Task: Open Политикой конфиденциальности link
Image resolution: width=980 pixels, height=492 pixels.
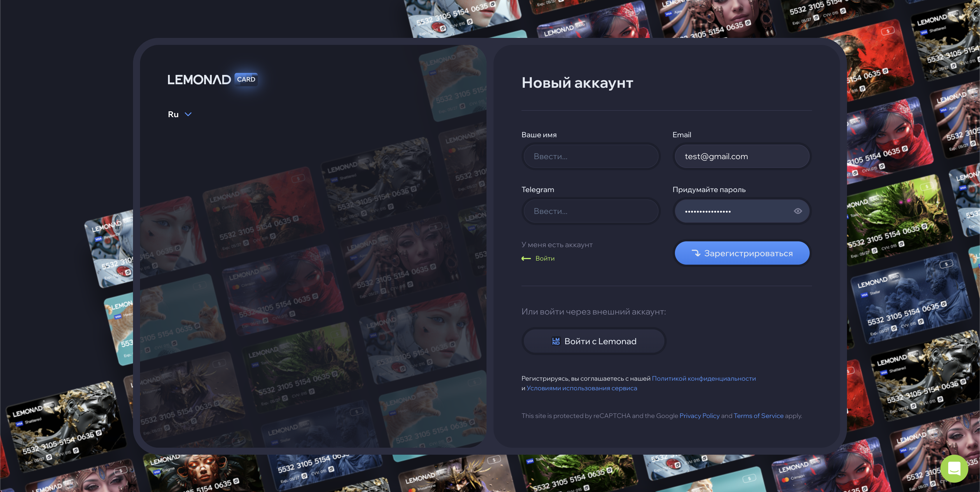Action: click(x=703, y=378)
